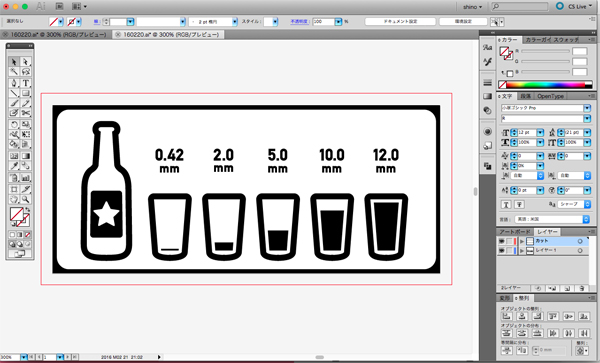This screenshot has height=363, width=600.
Task: Toggle underline button in Character panel
Action: tap(506, 205)
